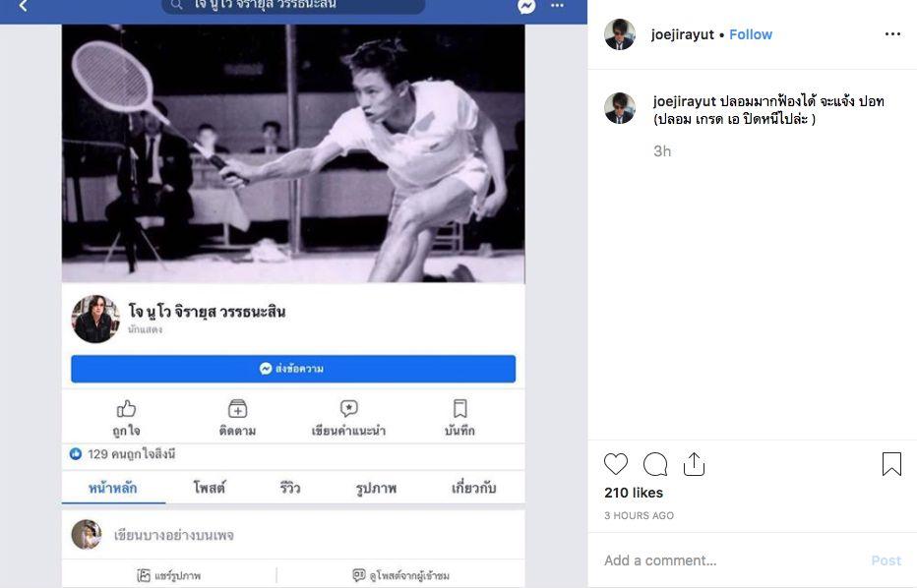Screen dimensions: 917x588
Task: Tap the บันทึก bookmark icon on the page
Action: [x=459, y=409]
